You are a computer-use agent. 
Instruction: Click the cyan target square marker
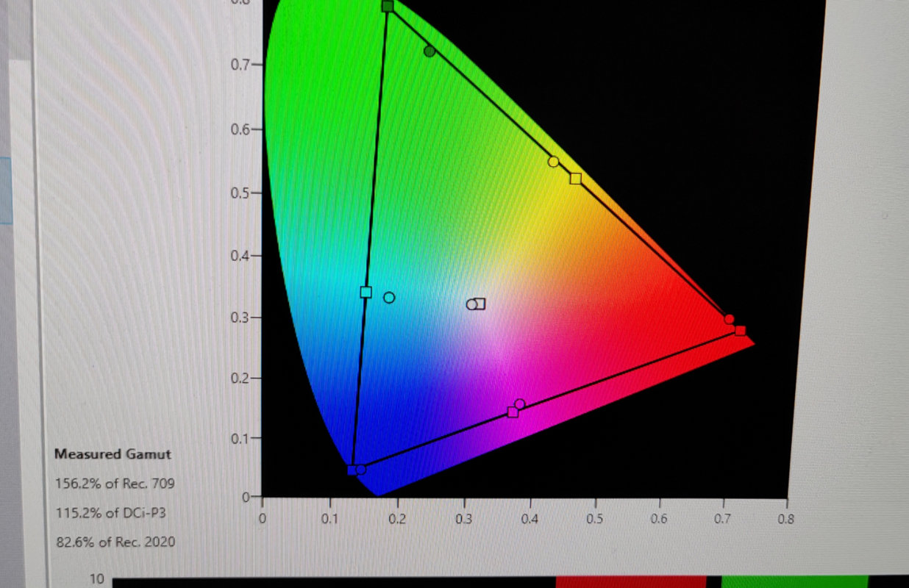(x=366, y=293)
